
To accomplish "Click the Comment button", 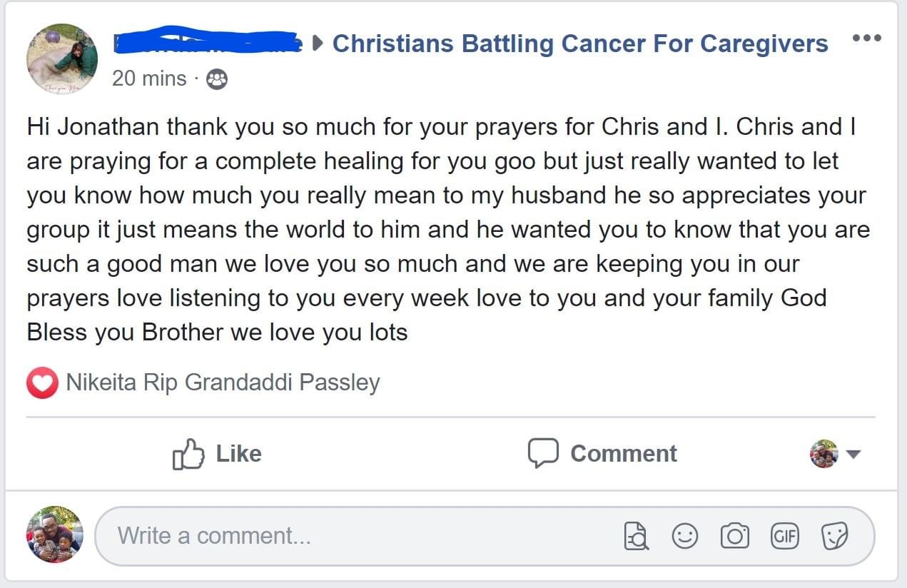I will (x=603, y=454).
